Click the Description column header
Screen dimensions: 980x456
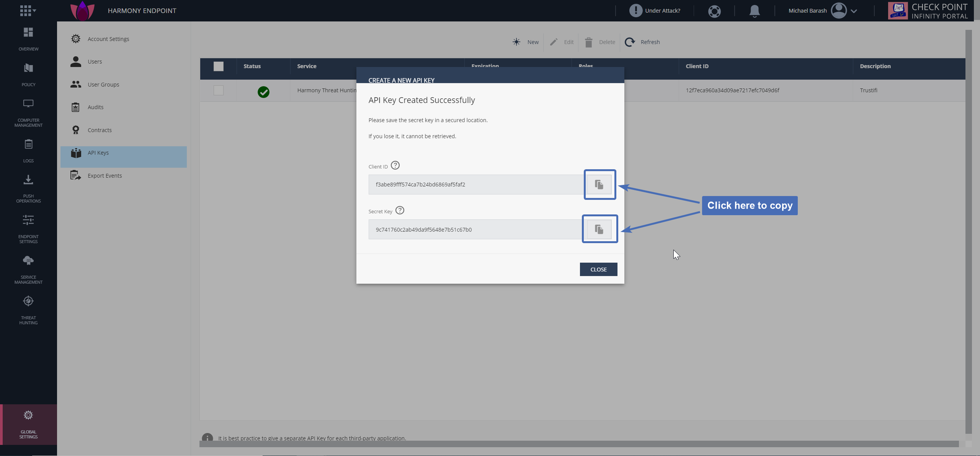875,66
